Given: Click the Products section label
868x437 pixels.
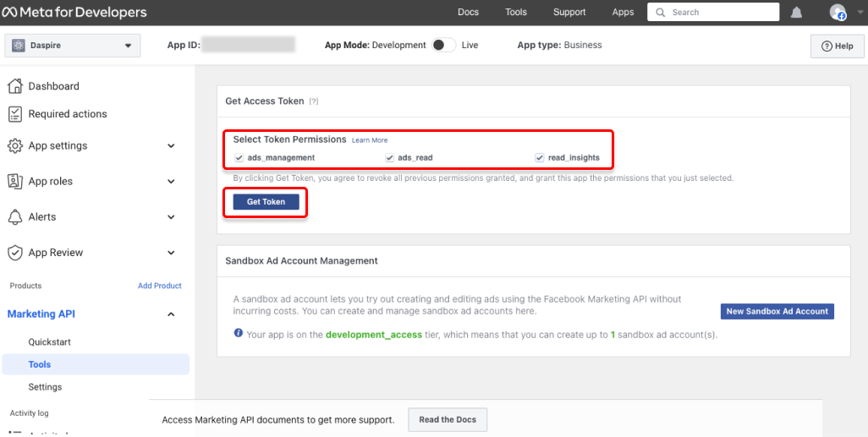Looking at the screenshot, I should 26,286.
